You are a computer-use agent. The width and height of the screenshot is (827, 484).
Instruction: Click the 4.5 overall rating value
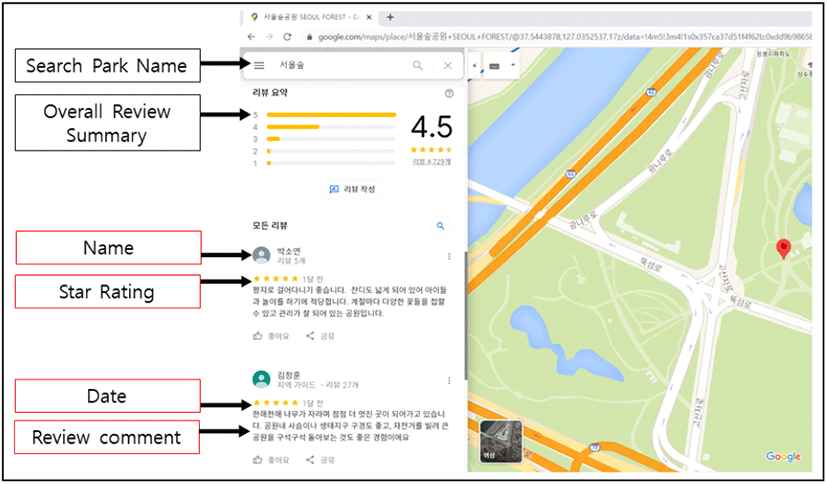(431, 127)
